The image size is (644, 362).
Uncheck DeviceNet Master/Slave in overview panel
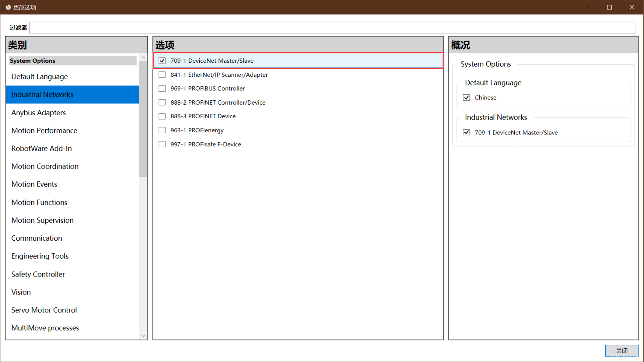[466, 132]
